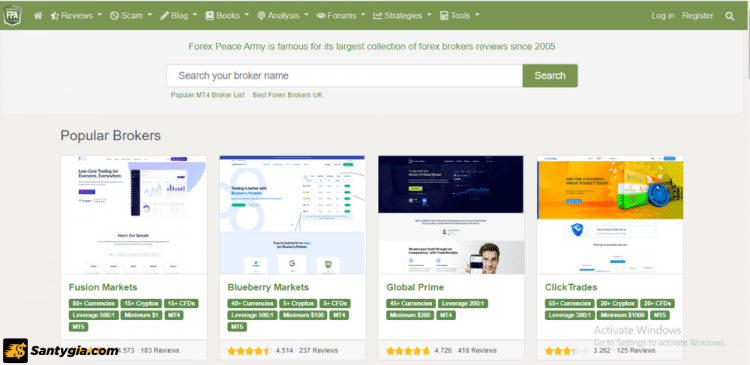Expand the Strategies dropdown menu
This screenshot has width=750, height=365.
point(402,16)
